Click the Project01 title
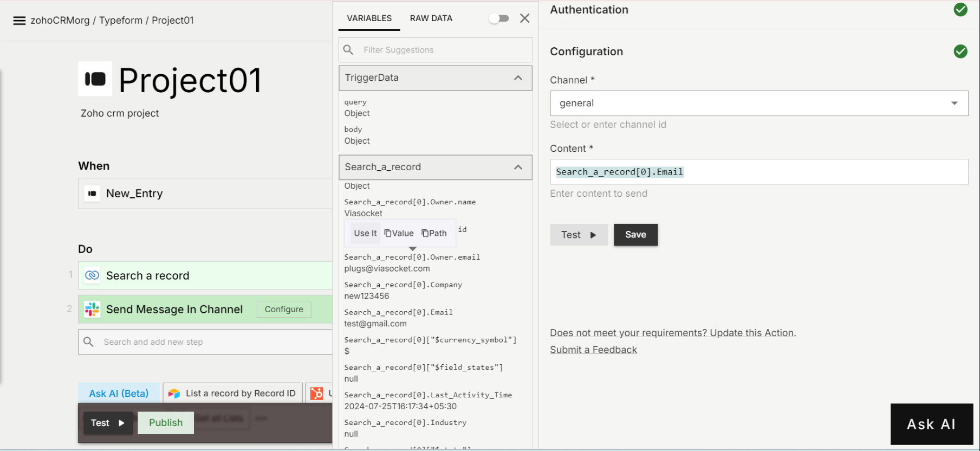980x451 pixels. tap(190, 80)
